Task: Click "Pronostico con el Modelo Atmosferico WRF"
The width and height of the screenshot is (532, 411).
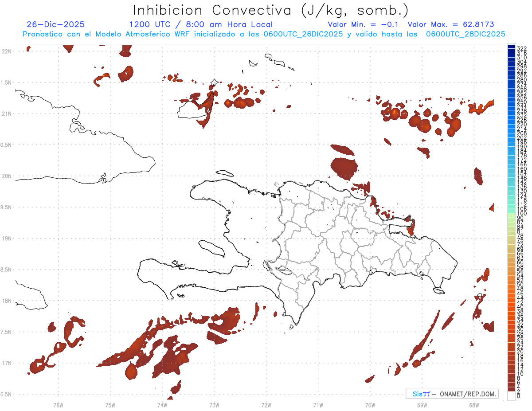Action: coord(106,34)
